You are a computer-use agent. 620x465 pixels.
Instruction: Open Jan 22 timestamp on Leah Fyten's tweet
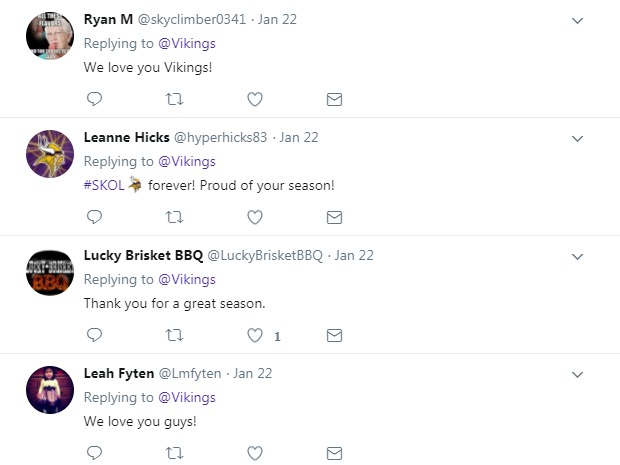point(252,373)
